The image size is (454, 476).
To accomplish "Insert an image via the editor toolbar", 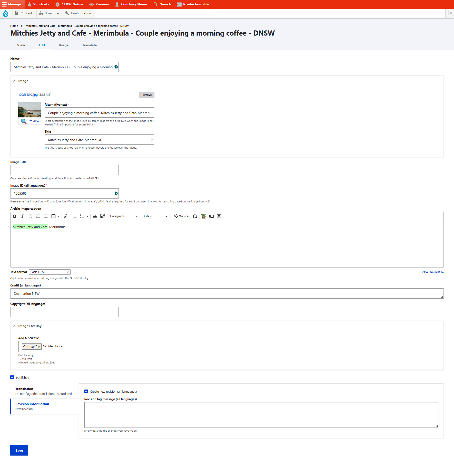I will (x=102, y=216).
